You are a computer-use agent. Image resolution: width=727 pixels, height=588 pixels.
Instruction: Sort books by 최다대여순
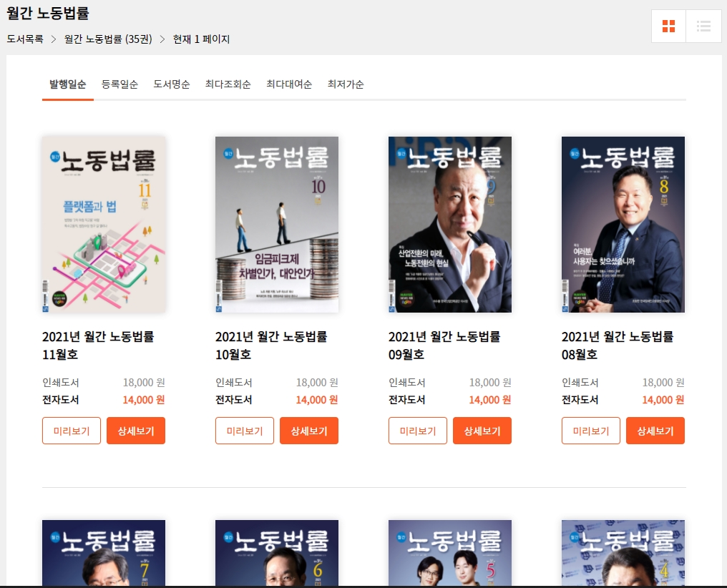[x=289, y=84]
